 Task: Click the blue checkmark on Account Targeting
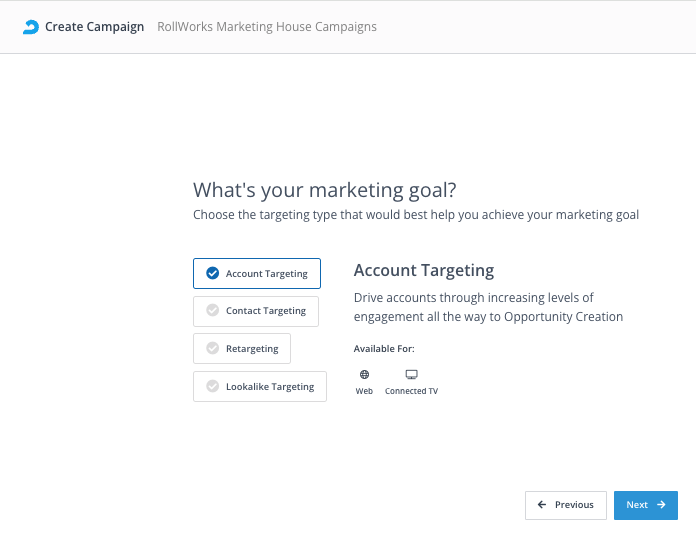[x=212, y=273]
